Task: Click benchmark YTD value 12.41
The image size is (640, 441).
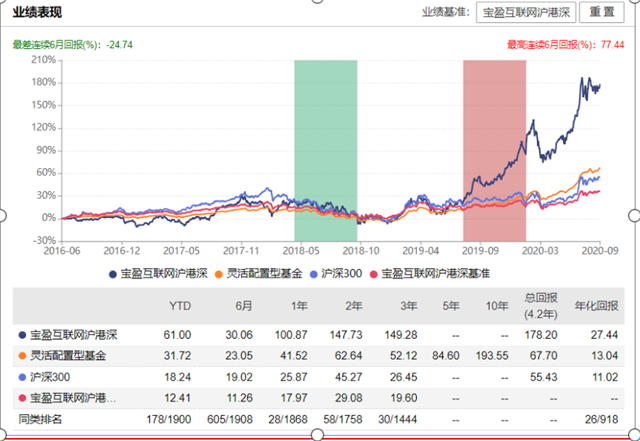Action: pyautogui.click(x=177, y=398)
